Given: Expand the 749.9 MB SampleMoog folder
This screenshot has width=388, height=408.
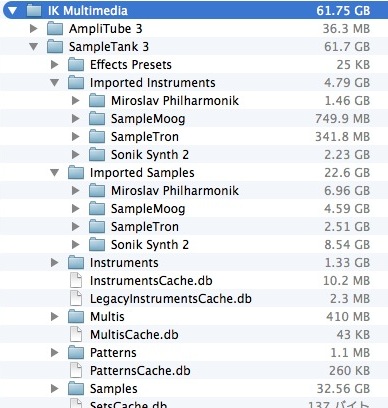Looking at the screenshot, I should point(76,119).
